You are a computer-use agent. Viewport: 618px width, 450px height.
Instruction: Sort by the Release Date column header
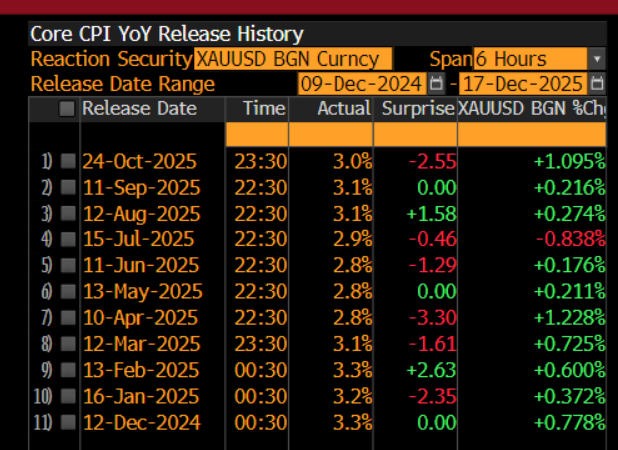pos(139,109)
